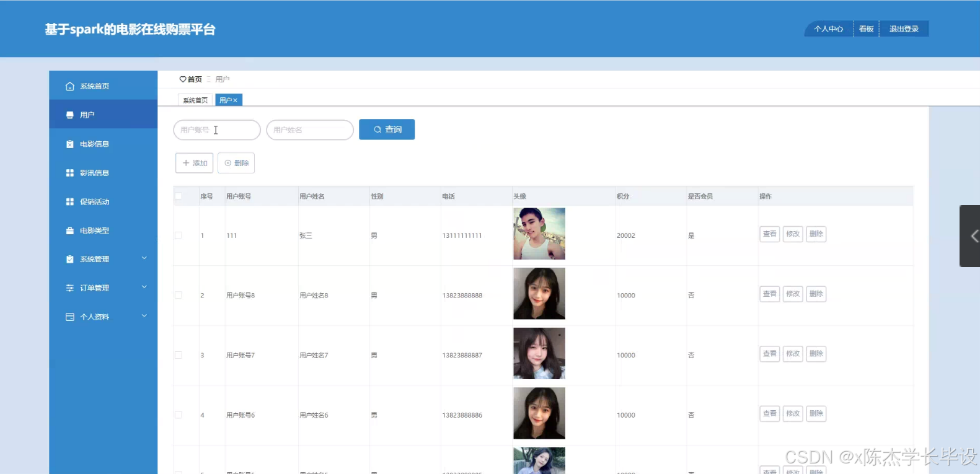Click 修改 for 用户姓名6
Screen dimensions: 980x474
pos(793,414)
